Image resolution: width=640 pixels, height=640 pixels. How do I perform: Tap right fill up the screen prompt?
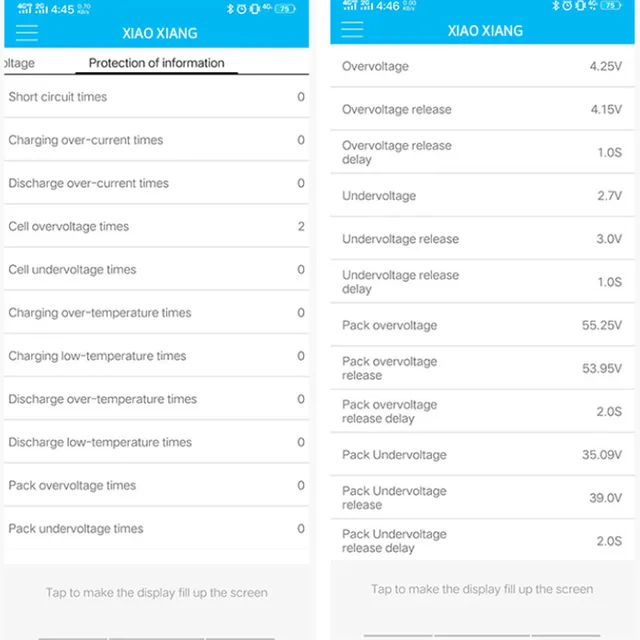482,589
